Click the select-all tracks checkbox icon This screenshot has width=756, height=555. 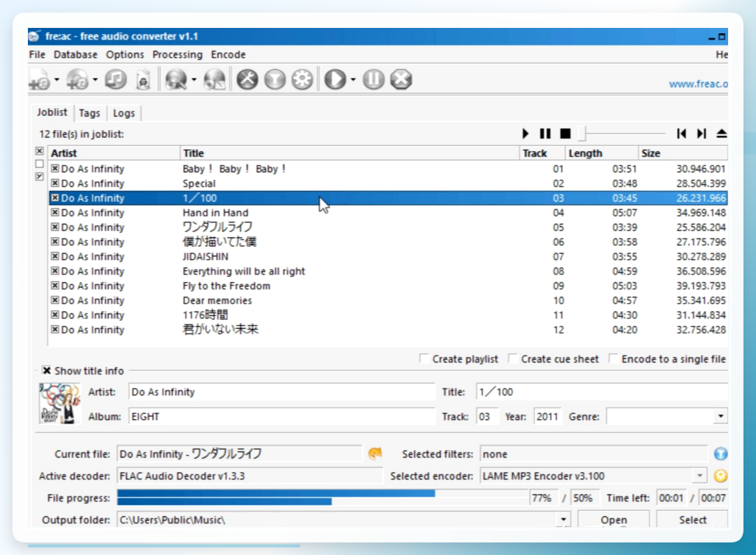[40, 151]
